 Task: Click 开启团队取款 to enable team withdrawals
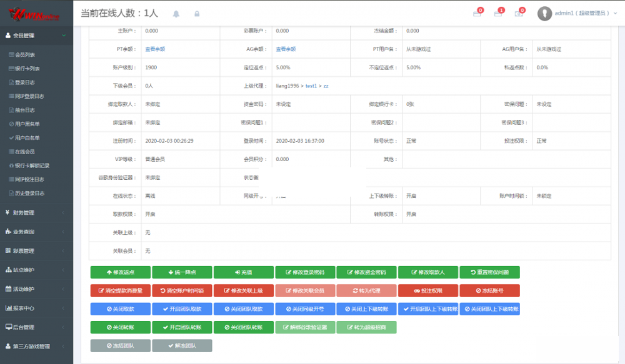pos(182,309)
